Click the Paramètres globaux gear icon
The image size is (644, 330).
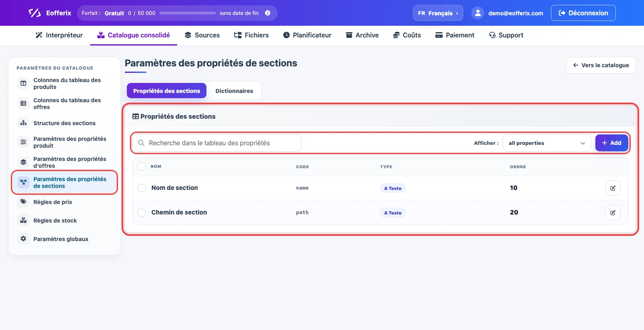(x=23, y=239)
